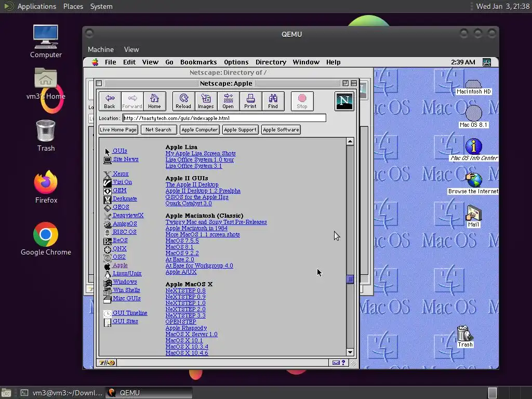Image resolution: width=532 pixels, height=399 pixels.
Task: Click the Location URL field
Action: click(224, 118)
